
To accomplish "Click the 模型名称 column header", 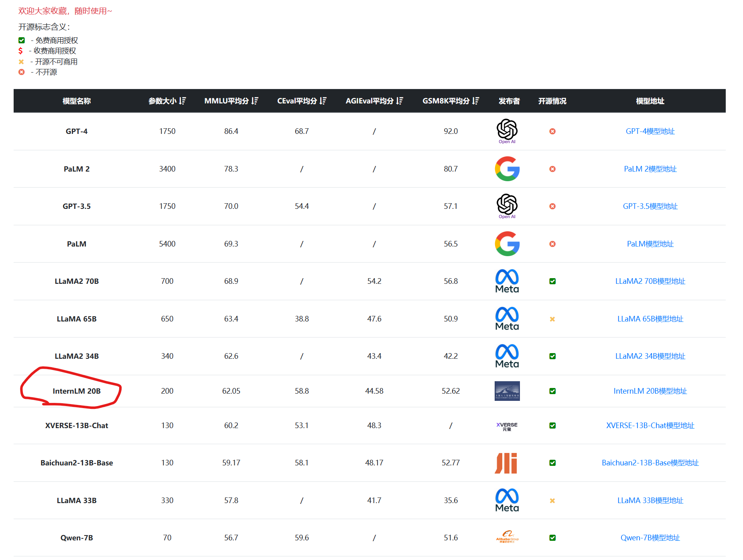I will click(77, 101).
